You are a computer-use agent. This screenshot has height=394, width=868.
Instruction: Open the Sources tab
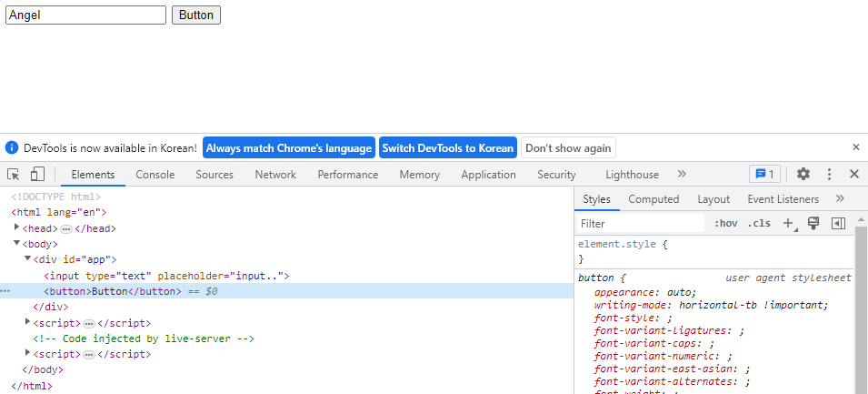[x=215, y=175]
